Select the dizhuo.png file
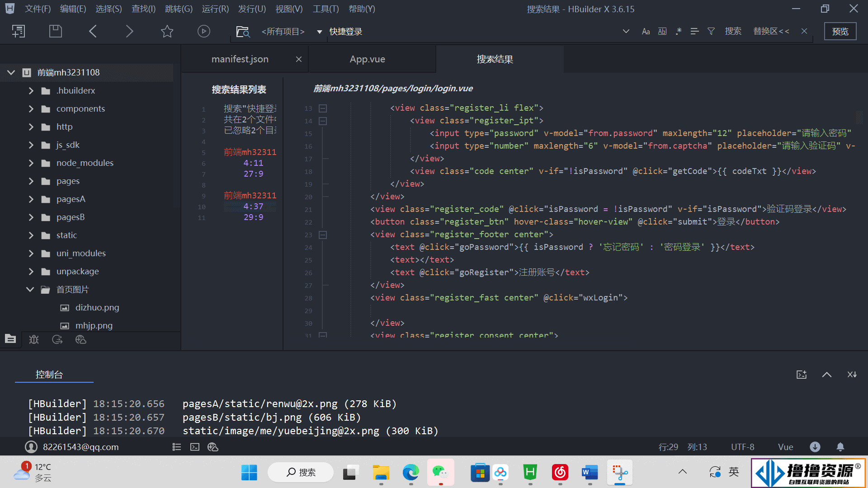868x488 pixels. click(x=97, y=307)
